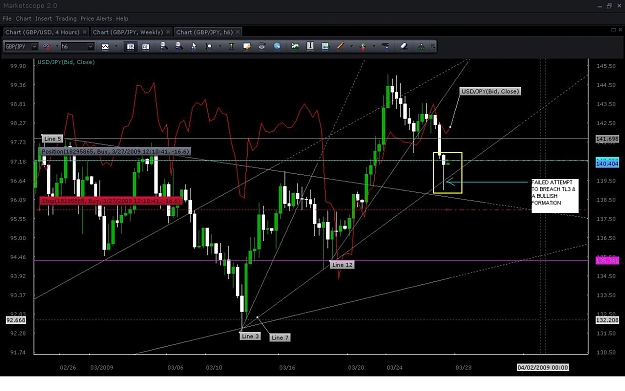The width and height of the screenshot is (625, 391).
Task: Click the chart type icon
Action: coord(105,47)
